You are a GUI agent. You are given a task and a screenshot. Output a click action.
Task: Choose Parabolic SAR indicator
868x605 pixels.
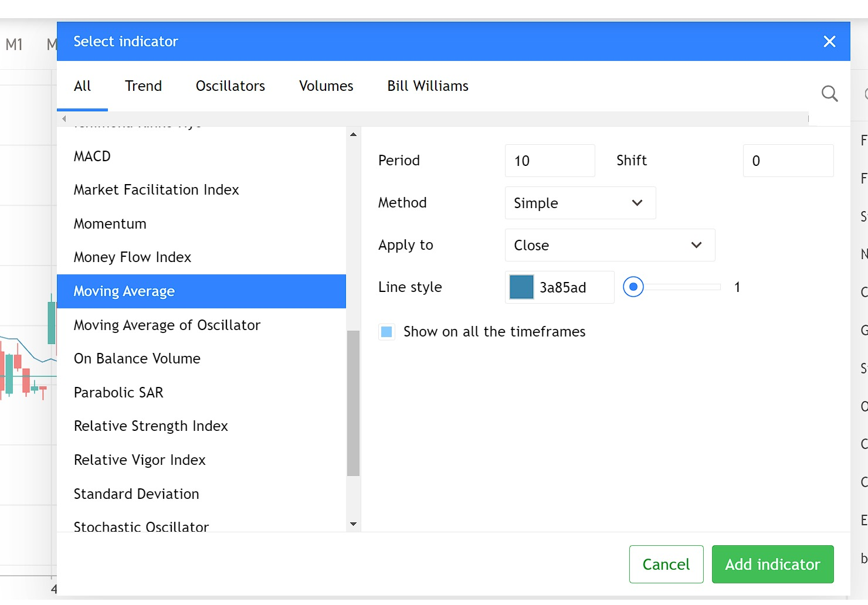pyautogui.click(x=118, y=393)
